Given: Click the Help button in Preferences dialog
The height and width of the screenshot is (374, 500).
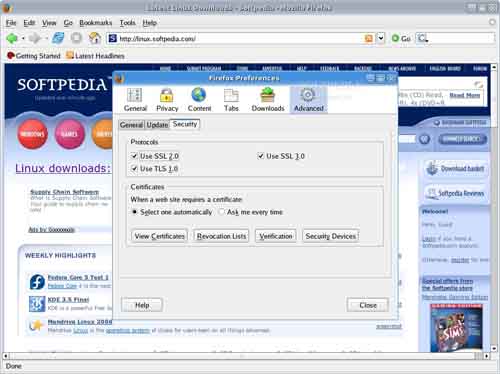Looking at the screenshot, I should pos(142,305).
